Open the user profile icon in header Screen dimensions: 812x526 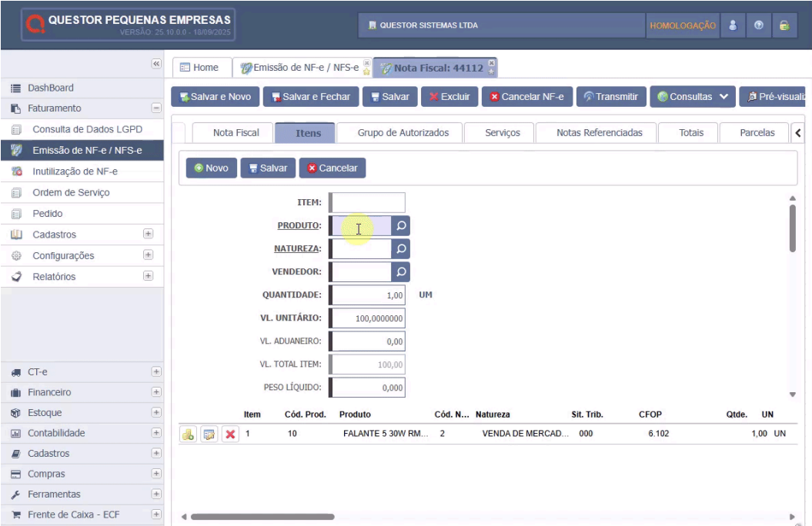(733, 25)
